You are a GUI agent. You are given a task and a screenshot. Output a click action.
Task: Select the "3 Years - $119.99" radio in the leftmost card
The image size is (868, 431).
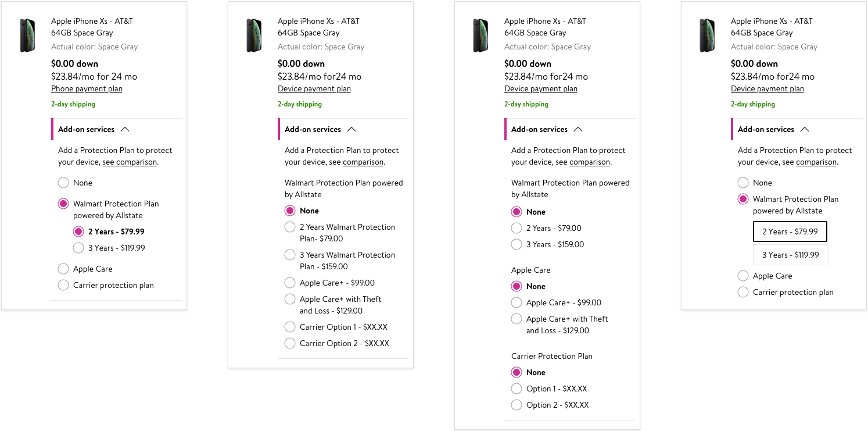(78, 248)
